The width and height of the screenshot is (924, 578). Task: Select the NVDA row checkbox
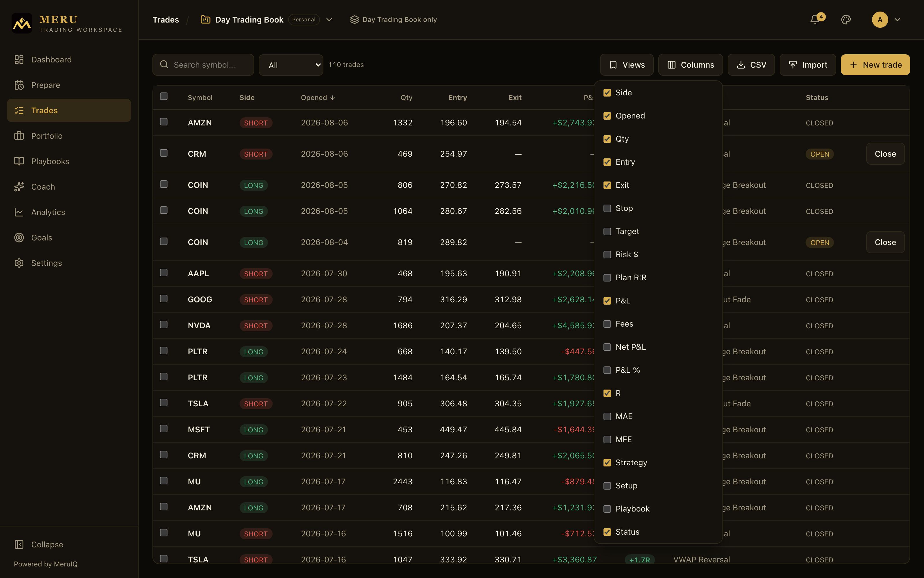(x=164, y=325)
